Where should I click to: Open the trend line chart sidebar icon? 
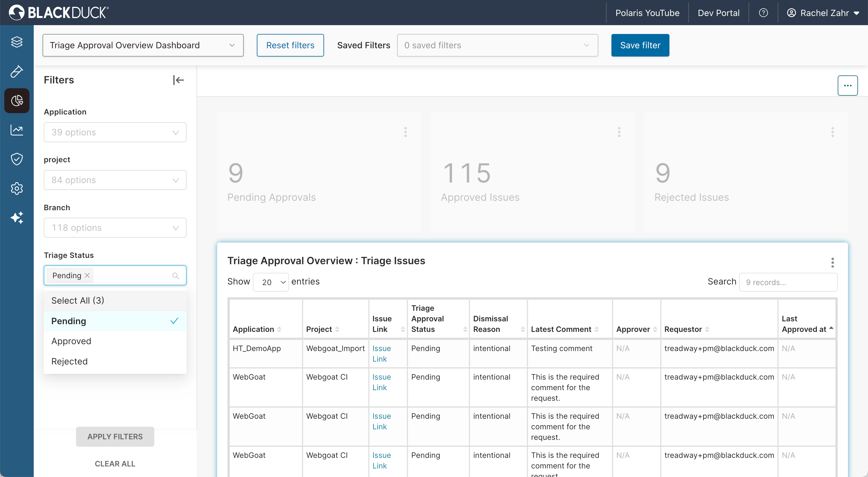click(x=17, y=130)
